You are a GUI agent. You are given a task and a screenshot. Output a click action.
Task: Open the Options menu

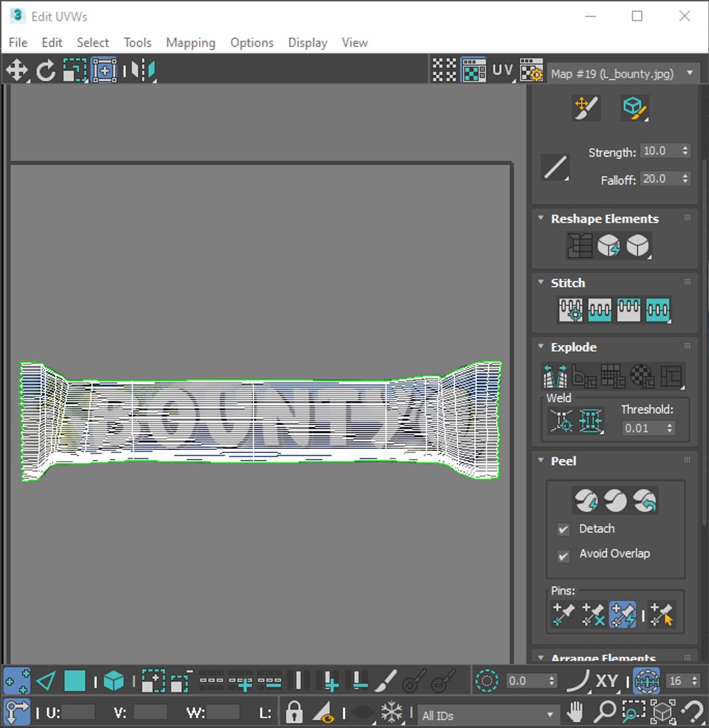tap(252, 42)
